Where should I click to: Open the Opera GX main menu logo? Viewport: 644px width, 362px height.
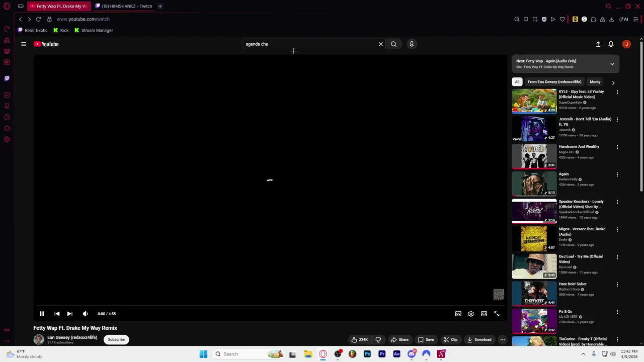7,6
